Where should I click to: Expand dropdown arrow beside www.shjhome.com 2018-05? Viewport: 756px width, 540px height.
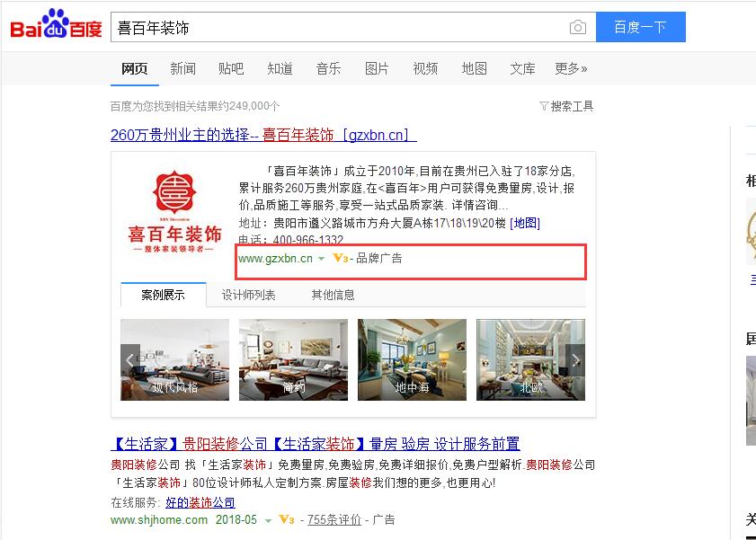[x=268, y=520]
